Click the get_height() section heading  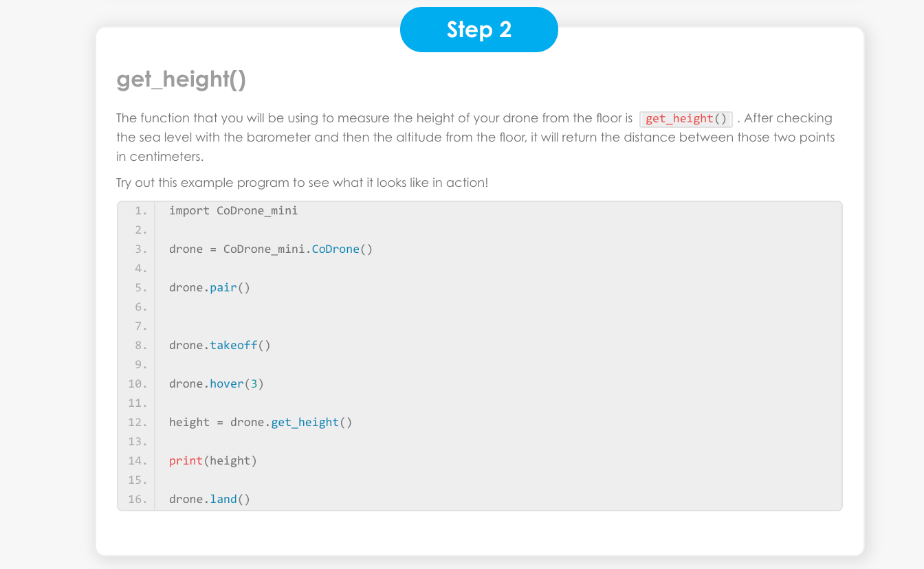[x=181, y=80]
